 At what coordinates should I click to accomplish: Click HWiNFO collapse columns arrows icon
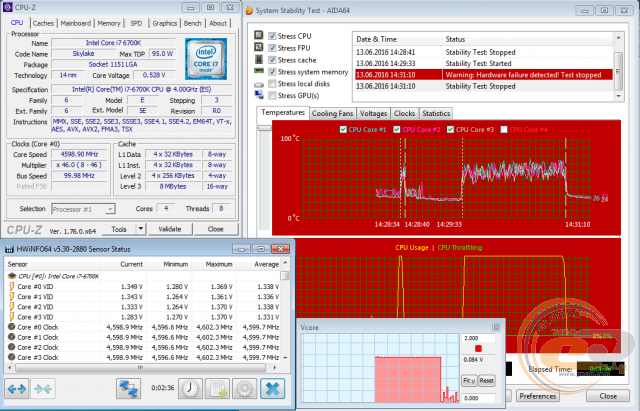[x=43, y=389]
